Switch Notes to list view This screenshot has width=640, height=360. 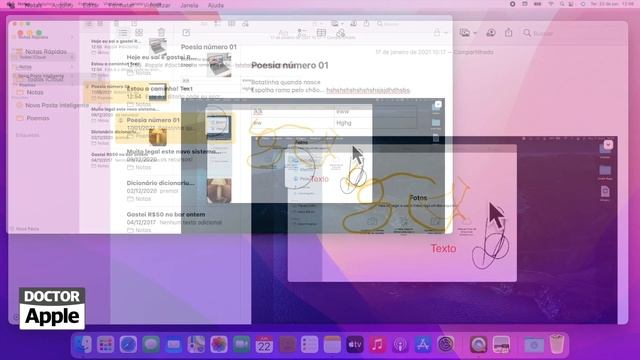pyautogui.click(x=122, y=33)
